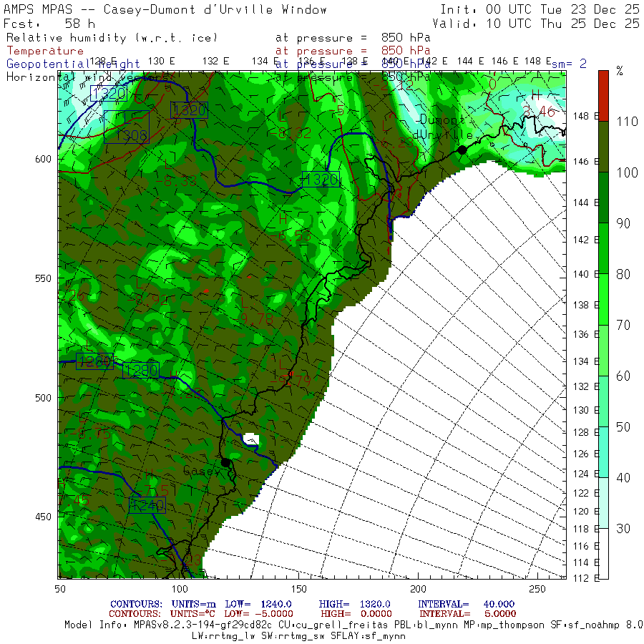Click the blue HIGH= 1320.0 footer value
The width and height of the screenshot is (644, 644).
tap(354, 604)
